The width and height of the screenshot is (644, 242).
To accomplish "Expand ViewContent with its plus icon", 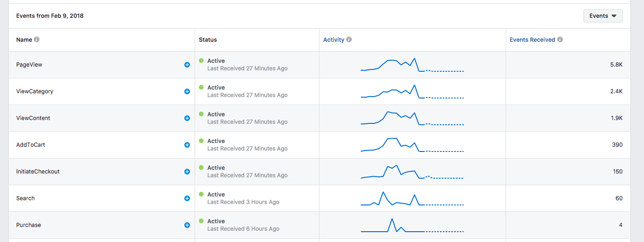I will pos(187,118).
